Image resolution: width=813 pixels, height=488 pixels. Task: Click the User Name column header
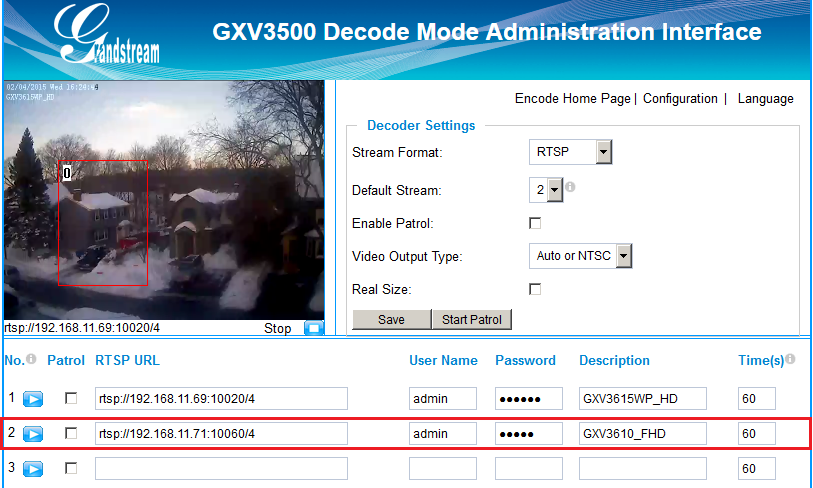pyautogui.click(x=443, y=360)
